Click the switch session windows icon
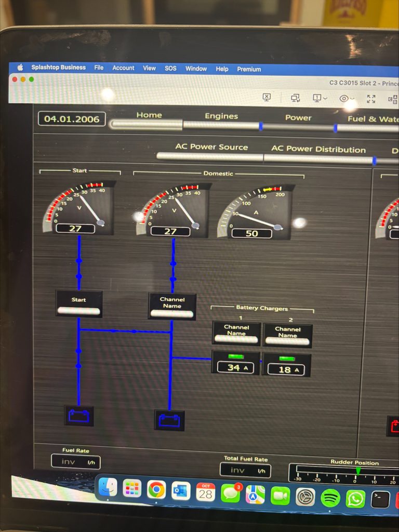This screenshot has height=532, width=399. point(296,98)
